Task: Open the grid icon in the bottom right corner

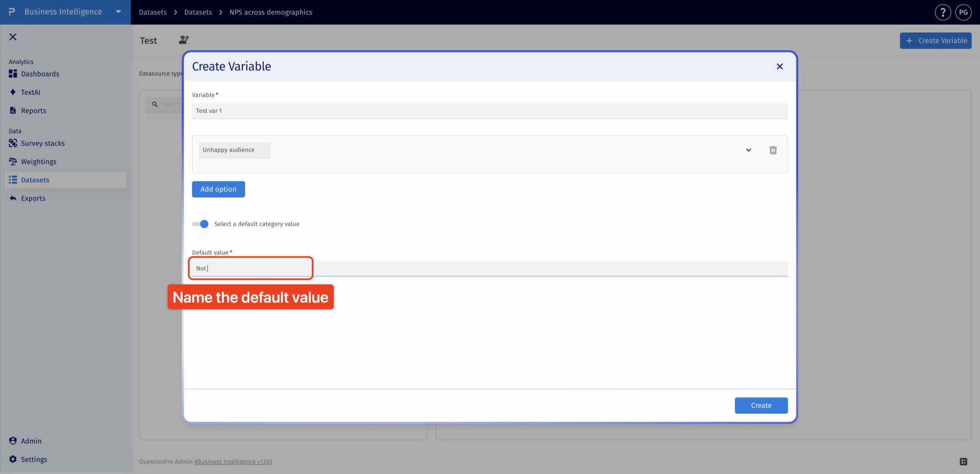Action: click(963, 462)
